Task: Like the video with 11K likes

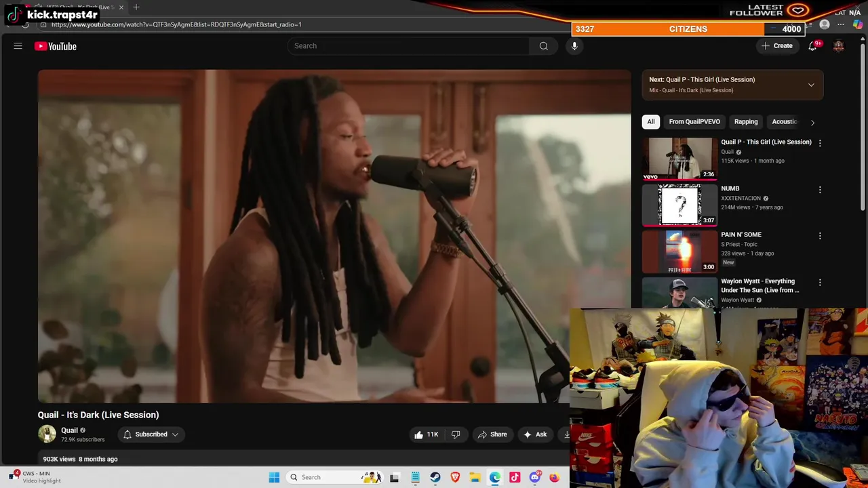Action: pos(426,434)
